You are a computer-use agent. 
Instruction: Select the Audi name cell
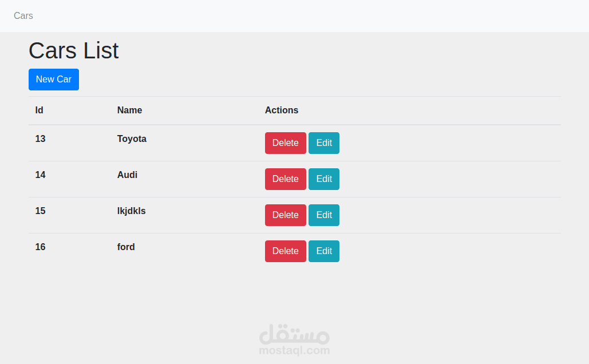(127, 175)
